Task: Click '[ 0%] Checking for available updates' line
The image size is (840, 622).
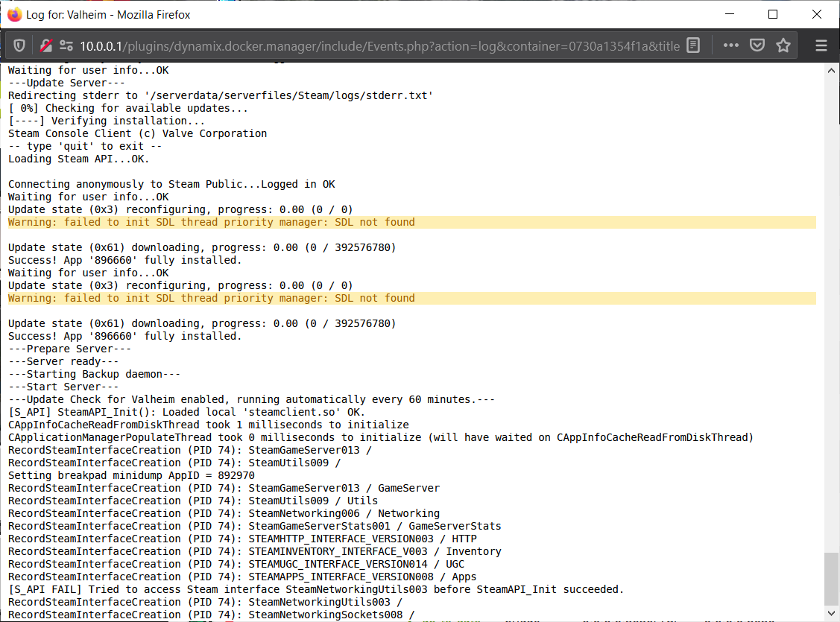Action: pyautogui.click(x=128, y=108)
